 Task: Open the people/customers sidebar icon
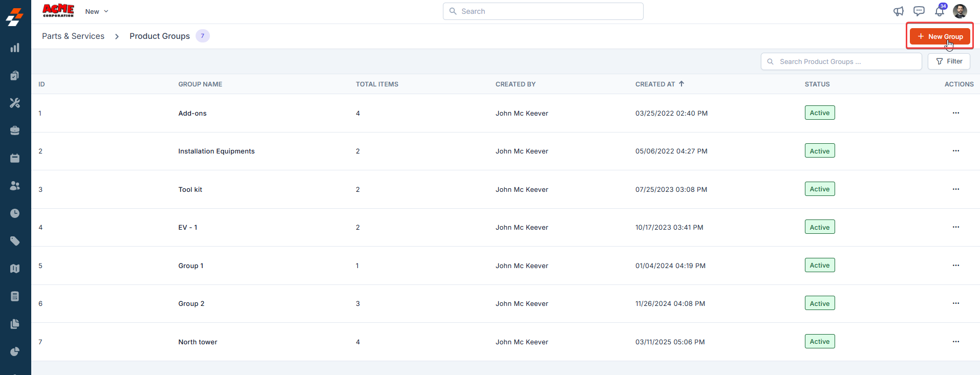pyautogui.click(x=15, y=186)
